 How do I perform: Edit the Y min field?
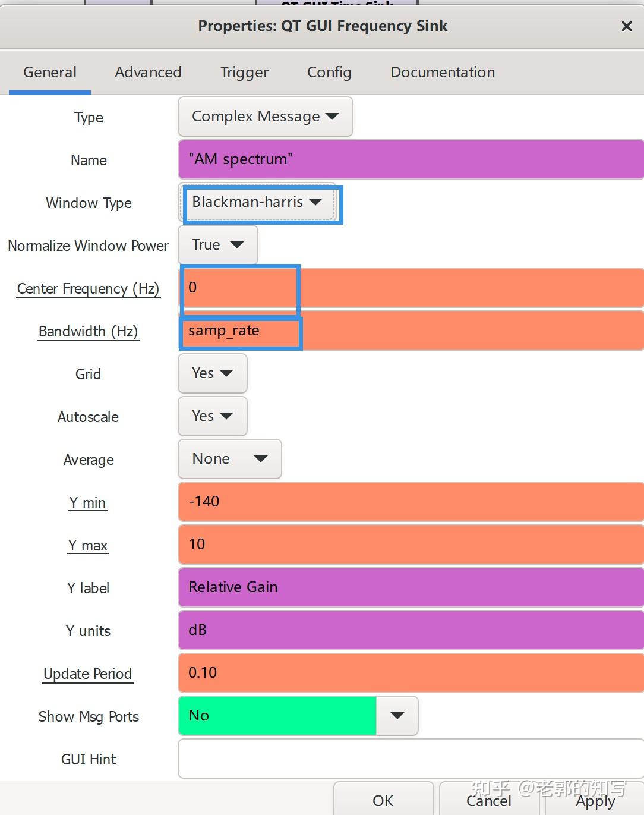[x=410, y=502]
